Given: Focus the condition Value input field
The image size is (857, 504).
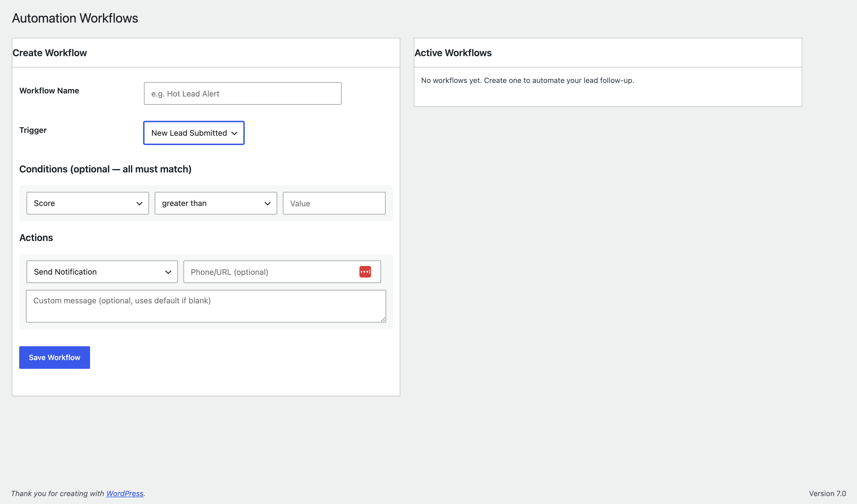Looking at the screenshot, I should click(x=334, y=203).
